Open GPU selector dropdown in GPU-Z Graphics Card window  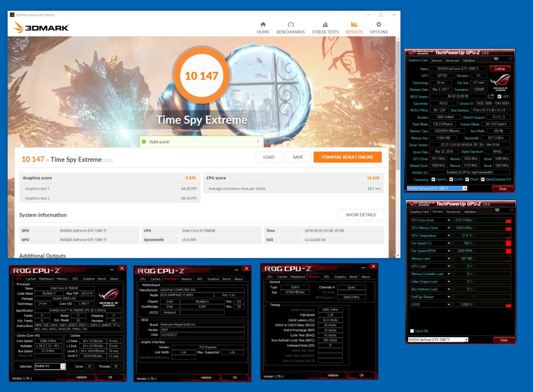[465, 188]
